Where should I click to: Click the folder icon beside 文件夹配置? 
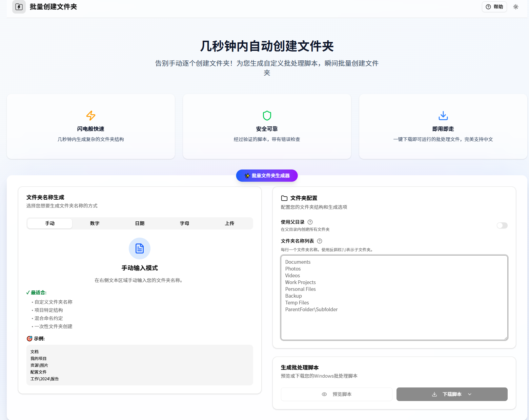pos(284,198)
